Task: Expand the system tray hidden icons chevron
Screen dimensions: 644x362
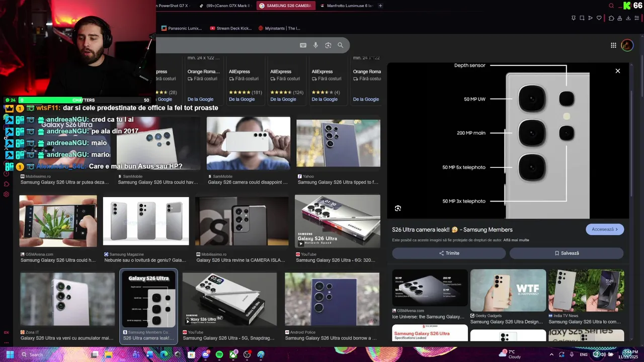Action: (x=551, y=354)
